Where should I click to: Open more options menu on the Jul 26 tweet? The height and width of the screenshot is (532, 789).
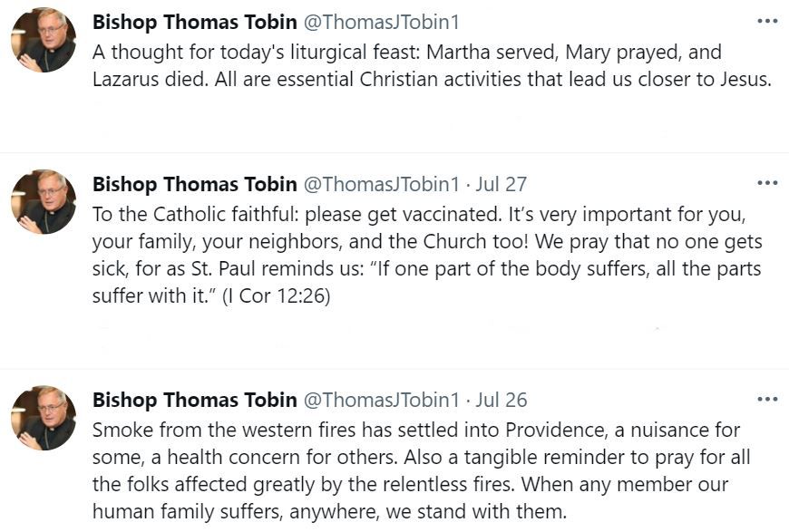click(x=767, y=400)
